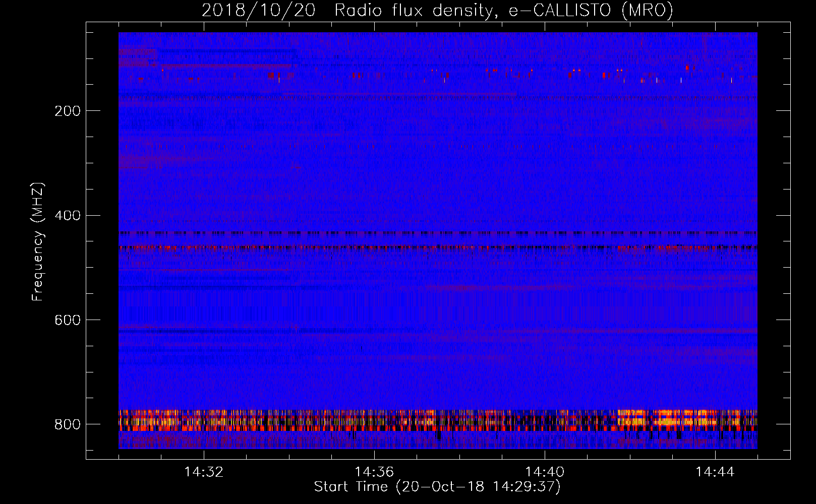Click the 14:40 time tick label
Screen dimensions: 816x504
[545, 472]
